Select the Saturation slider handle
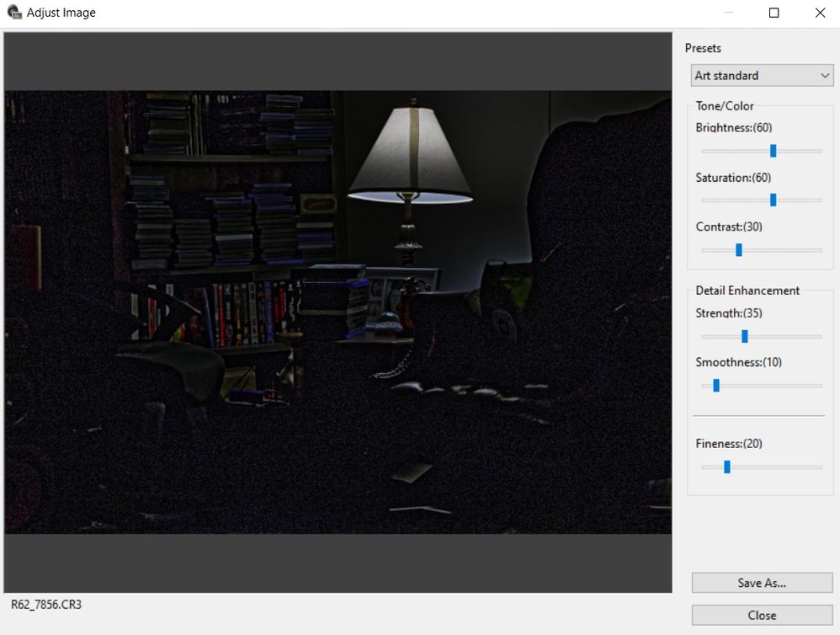Viewport: 840px width, 635px height. pos(773,200)
